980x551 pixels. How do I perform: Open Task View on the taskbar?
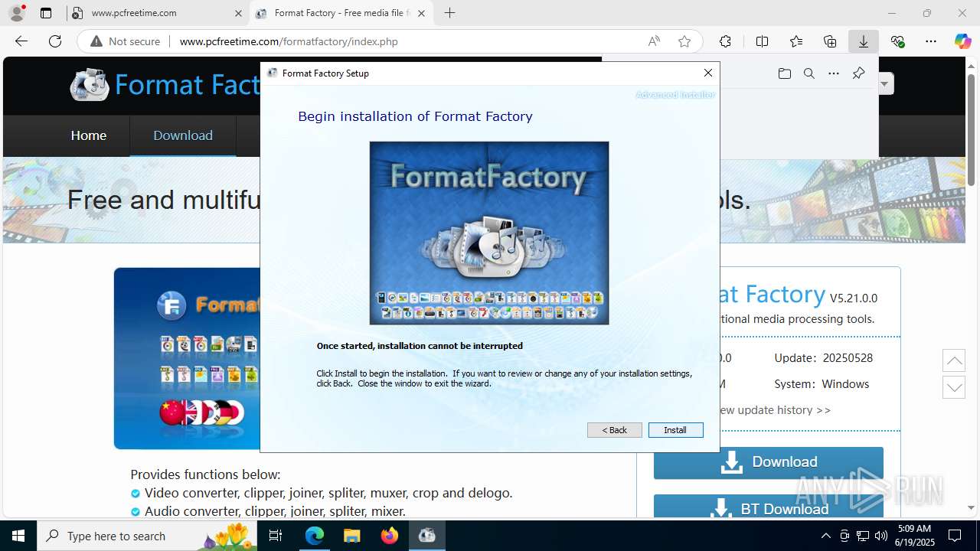276,536
